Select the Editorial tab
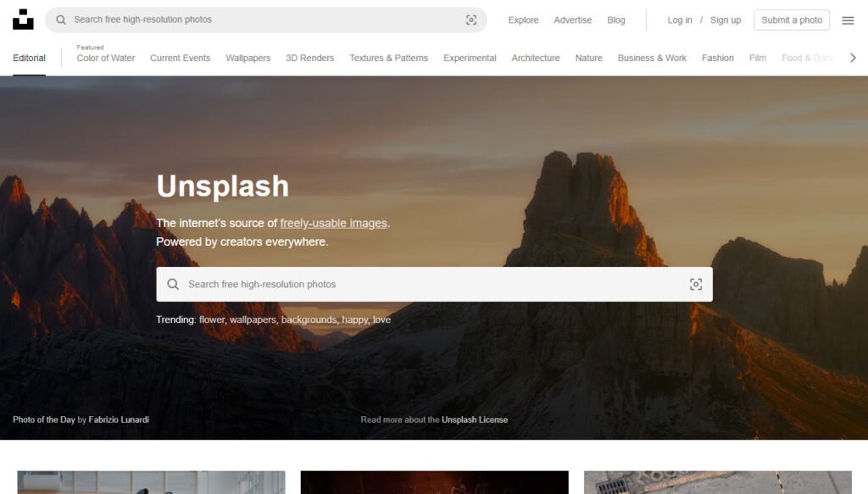 [x=30, y=58]
